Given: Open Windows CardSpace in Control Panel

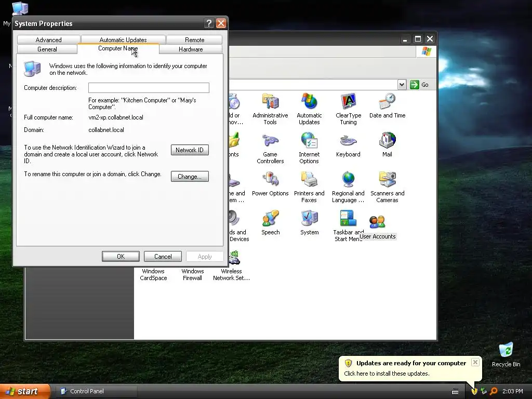Looking at the screenshot, I should click(x=153, y=274).
